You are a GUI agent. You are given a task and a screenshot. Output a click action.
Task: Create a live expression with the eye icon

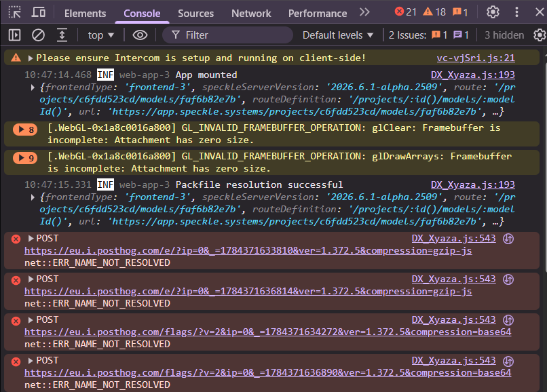(140, 35)
